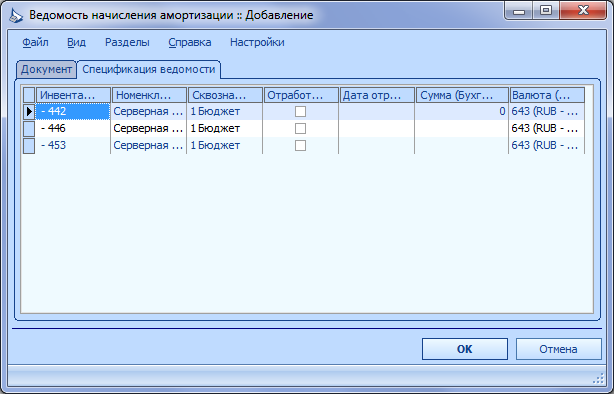Screen dimensions: 614x394
Task: Select the Спецификация ведомости tab
Action: [x=149, y=69]
